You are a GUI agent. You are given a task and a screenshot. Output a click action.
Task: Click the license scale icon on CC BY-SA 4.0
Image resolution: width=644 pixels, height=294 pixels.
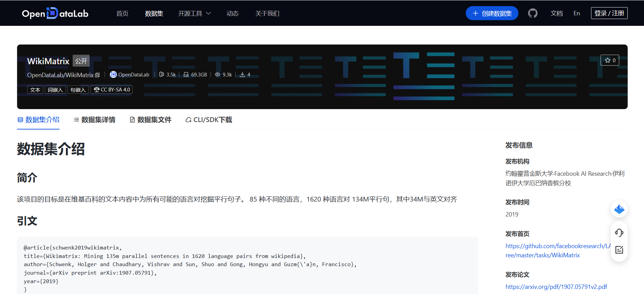[x=97, y=90]
